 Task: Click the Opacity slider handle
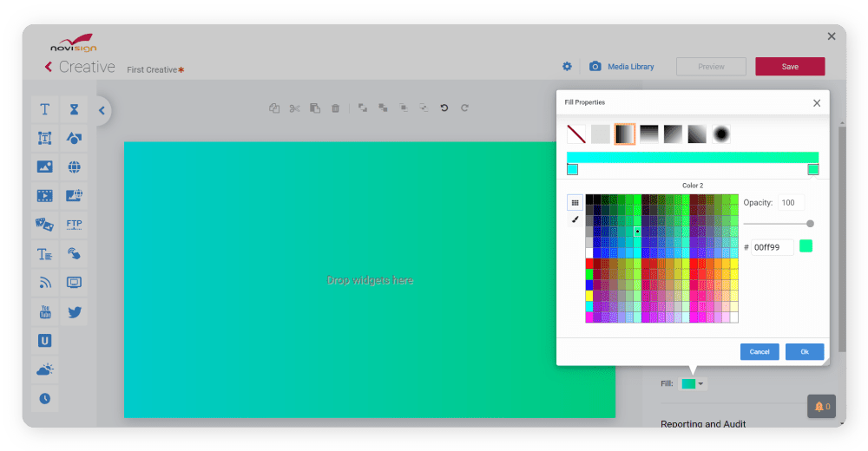810,224
